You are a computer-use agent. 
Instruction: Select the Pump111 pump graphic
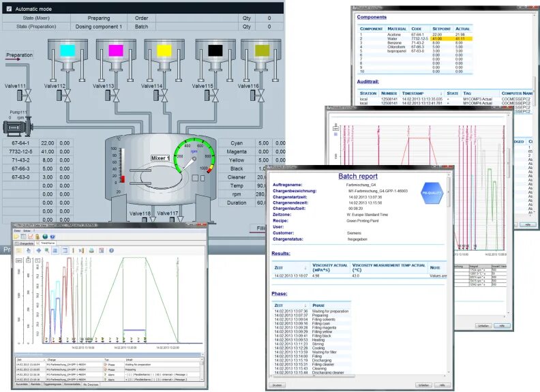18,127
